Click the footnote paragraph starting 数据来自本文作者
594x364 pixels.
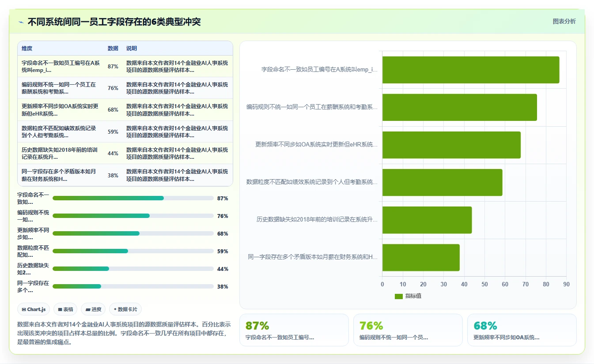coord(124,333)
